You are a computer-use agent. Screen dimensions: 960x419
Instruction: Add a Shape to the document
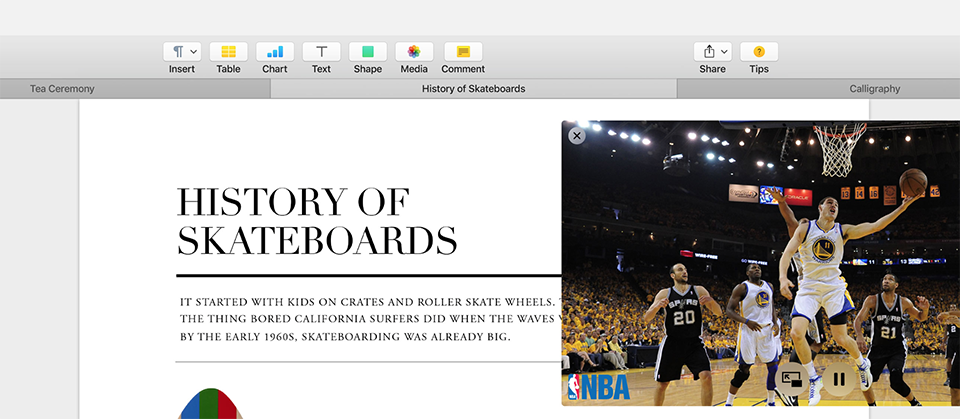(x=368, y=51)
